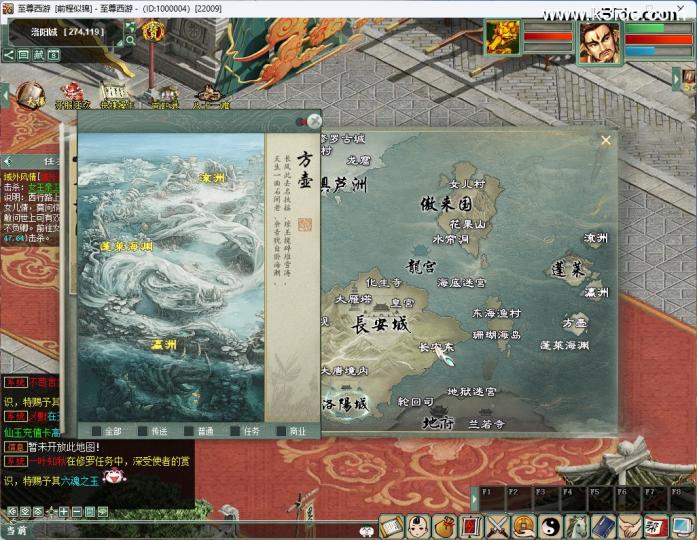Click 东海渔村 on the world map
The image size is (697, 540).
tap(497, 313)
